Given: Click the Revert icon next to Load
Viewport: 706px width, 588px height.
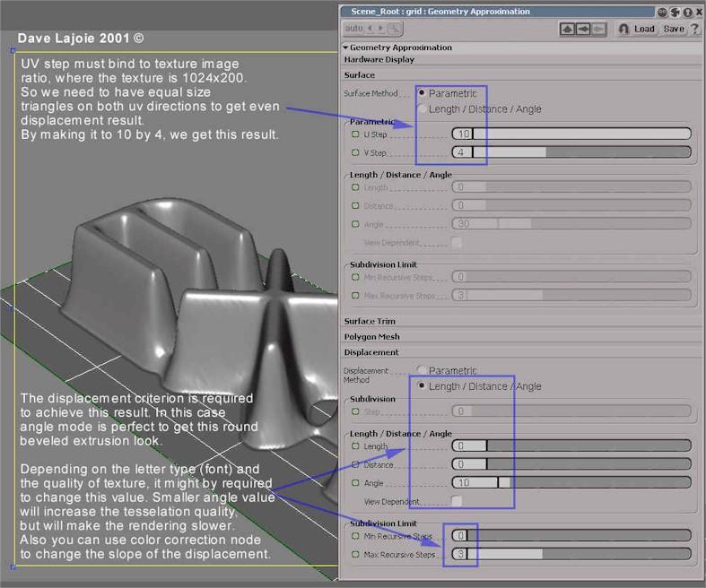Looking at the screenshot, I should (623, 29).
